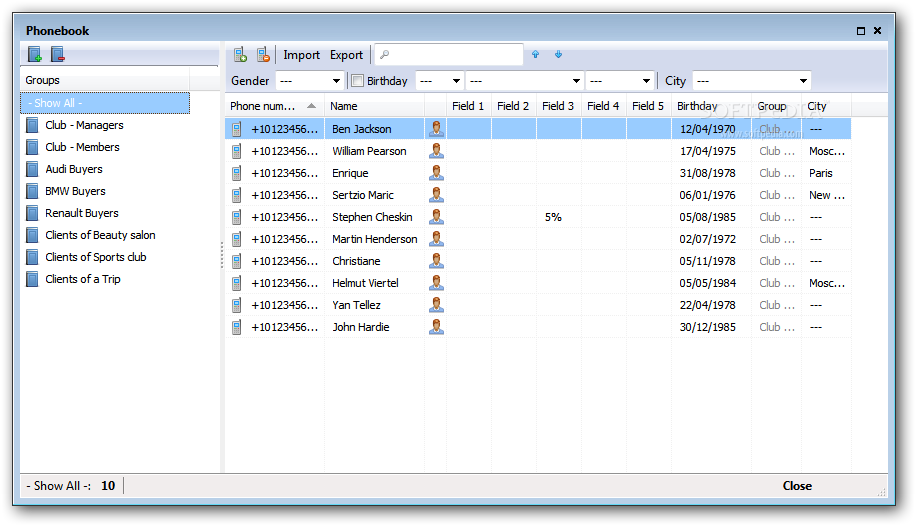Click birthday 30/12/1985 for John Hardie
This screenshot has width=916, height=526.
tap(707, 327)
